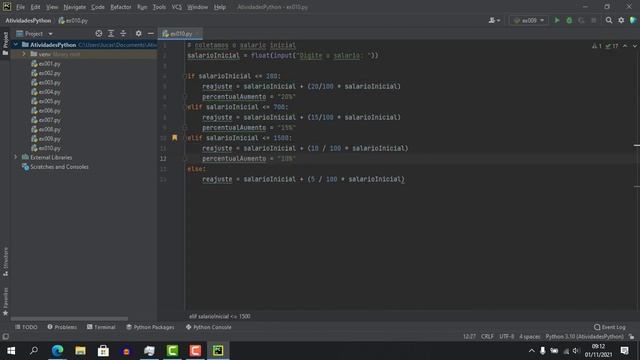Open Python Packages tool window
The height and width of the screenshot is (360, 640).
click(150, 327)
